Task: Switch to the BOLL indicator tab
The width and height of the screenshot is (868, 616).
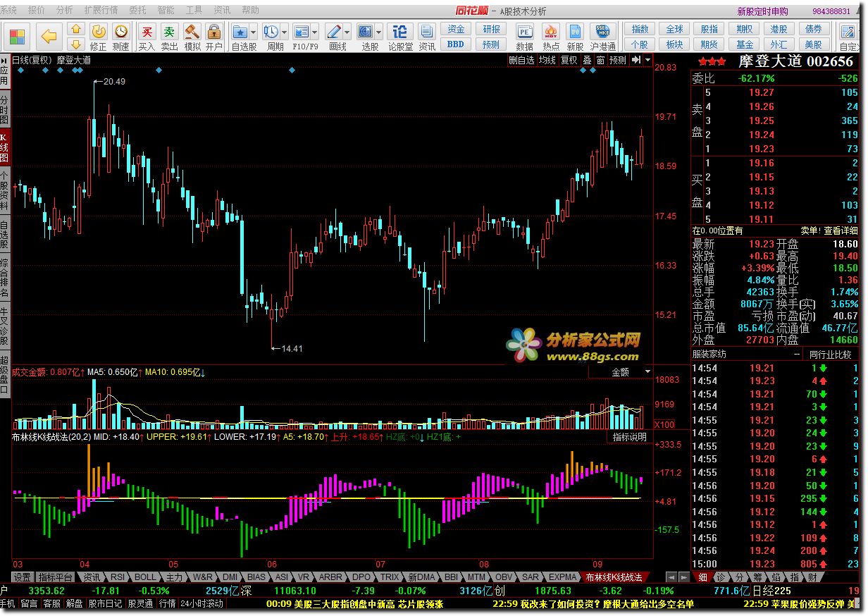Action: click(145, 577)
